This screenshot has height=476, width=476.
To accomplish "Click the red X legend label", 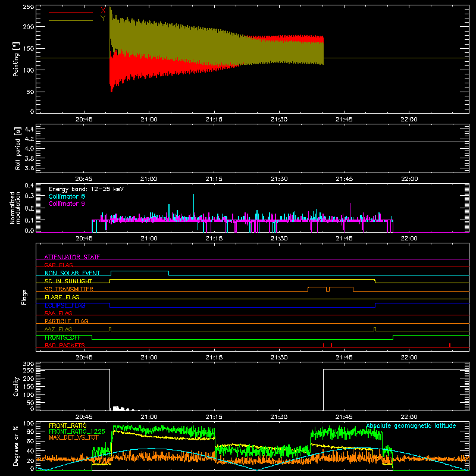I will coord(103,11).
